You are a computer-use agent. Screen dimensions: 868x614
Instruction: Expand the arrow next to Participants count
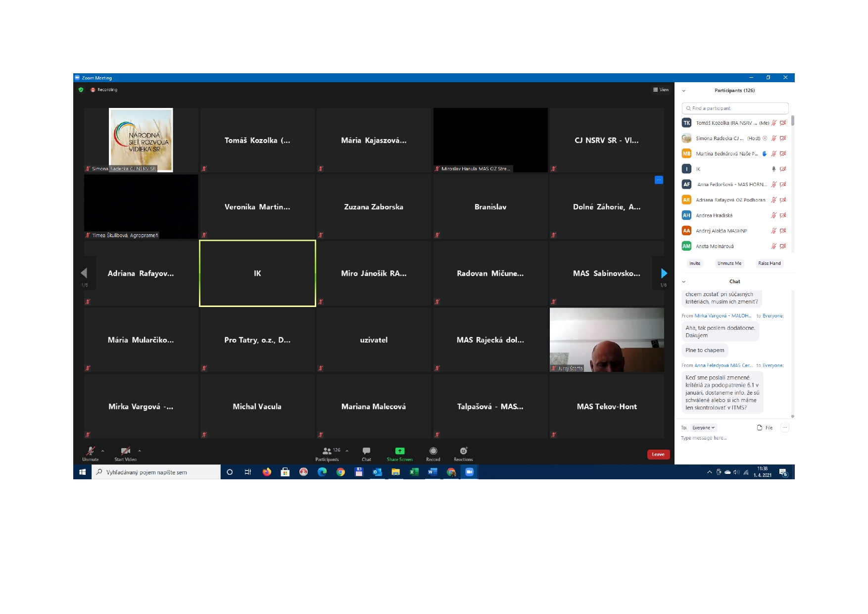pos(347,451)
